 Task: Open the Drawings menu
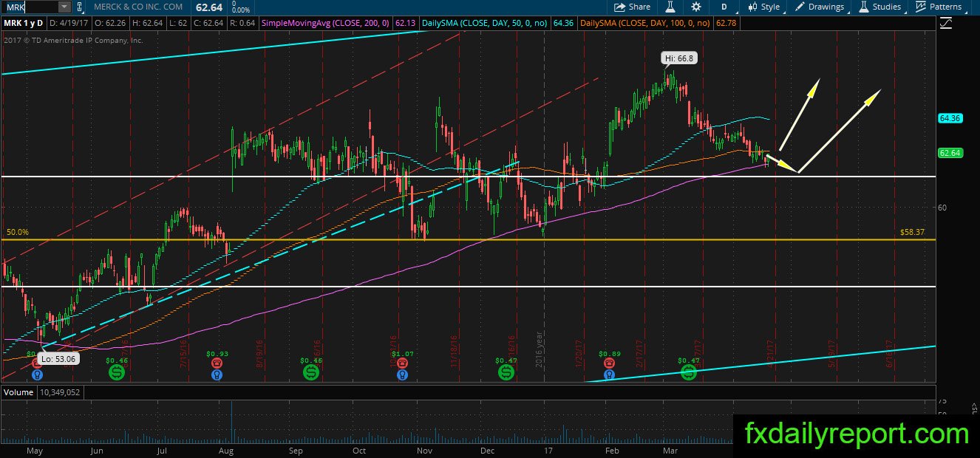coord(819,7)
